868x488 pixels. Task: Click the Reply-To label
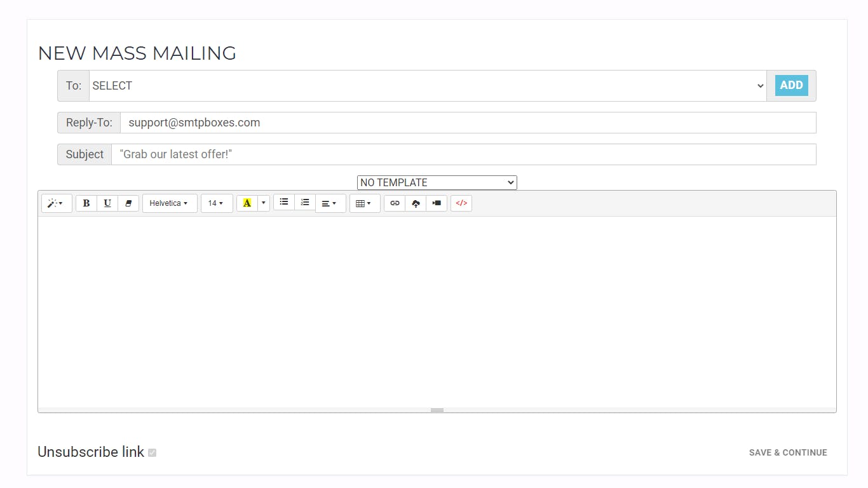click(x=89, y=123)
